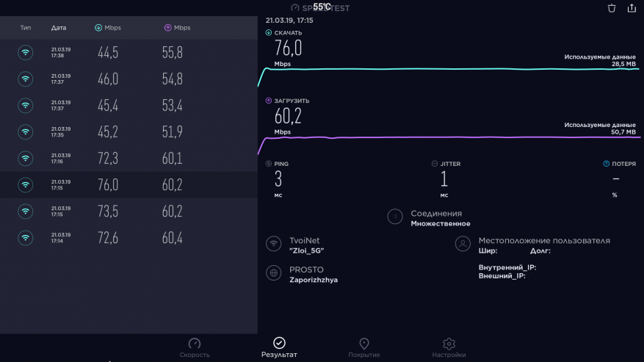The width and height of the screenshot is (644, 362).
Task: Click the Множественное connection type
Action: (x=441, y=223)
